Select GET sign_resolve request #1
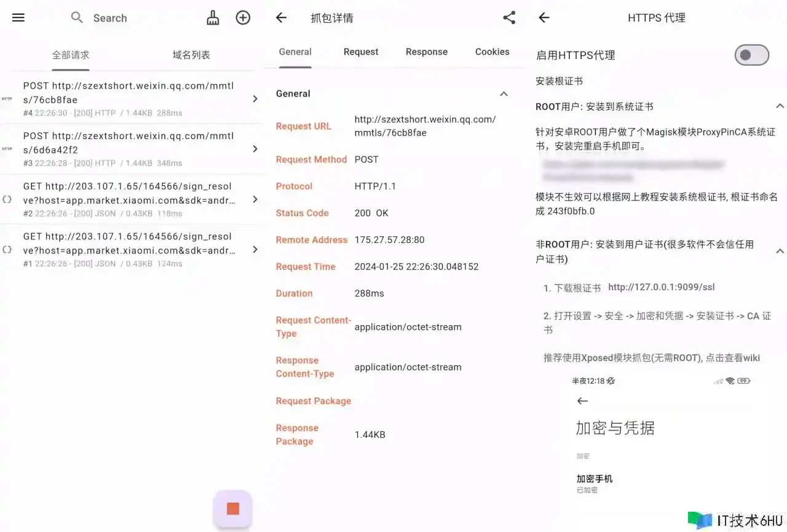The width and height of the screenshot is (787, 532). (132, 250)
